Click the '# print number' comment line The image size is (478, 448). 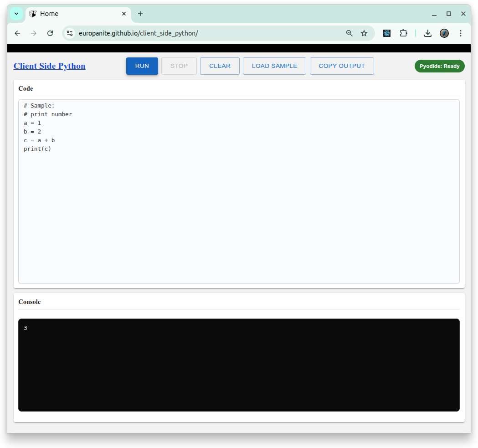(48, 114)
